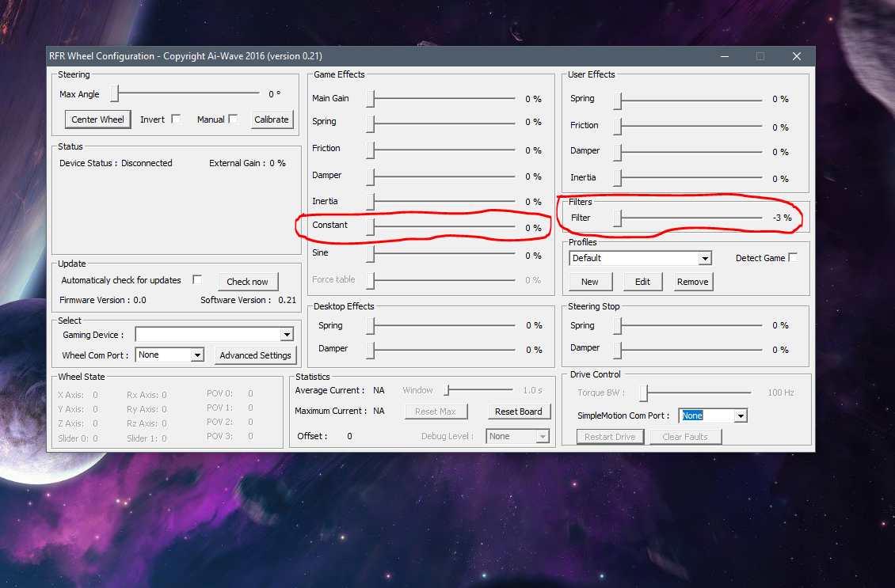Open the Default profile dropdown
The image size is (895, 588).
704,259
